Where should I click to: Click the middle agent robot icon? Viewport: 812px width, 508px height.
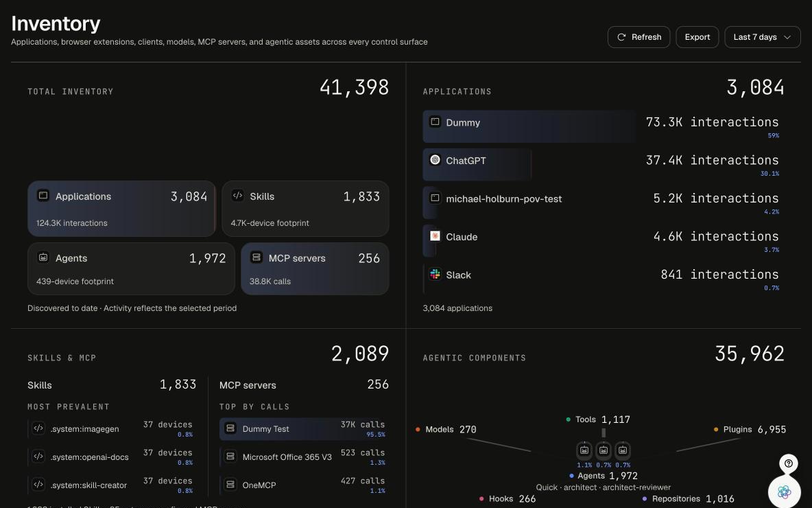tap(604, 450)
